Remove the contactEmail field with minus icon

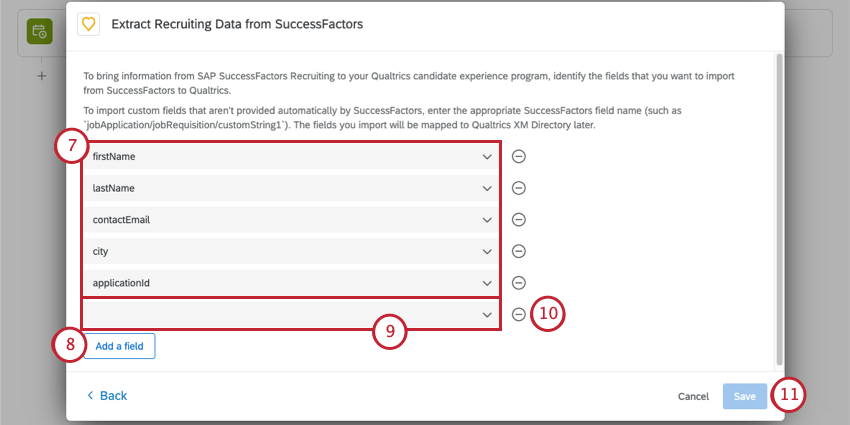point(519,220)
